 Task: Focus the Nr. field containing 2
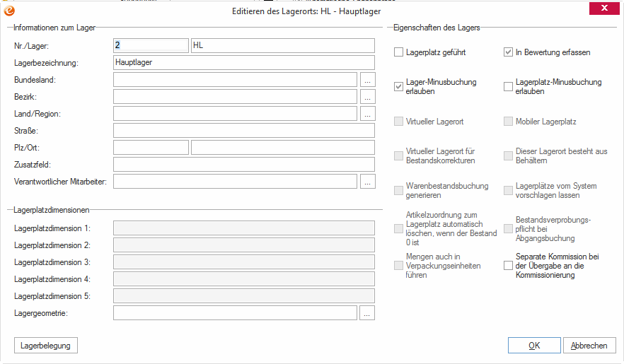[151, 45]
